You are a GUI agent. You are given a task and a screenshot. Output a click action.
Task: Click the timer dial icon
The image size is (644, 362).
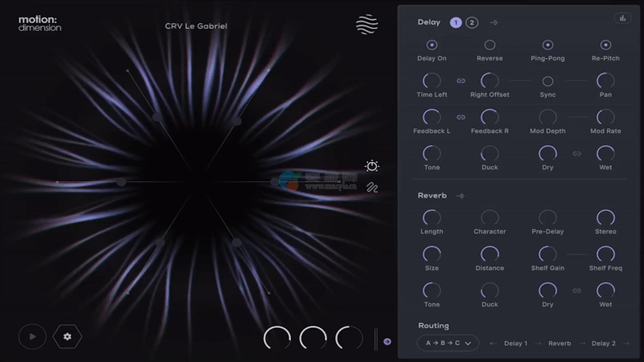[x=372, y=166]
